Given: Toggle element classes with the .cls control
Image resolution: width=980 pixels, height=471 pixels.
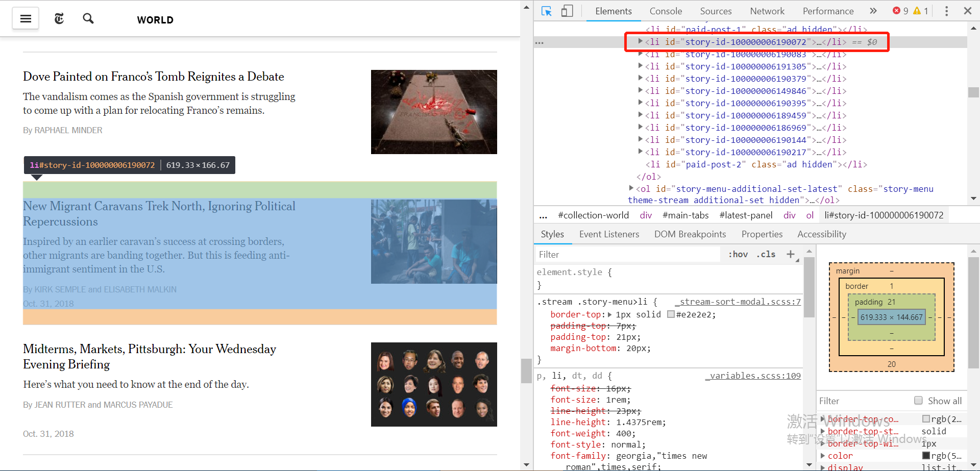Looking at the screenshot, I should pos(766,254).
